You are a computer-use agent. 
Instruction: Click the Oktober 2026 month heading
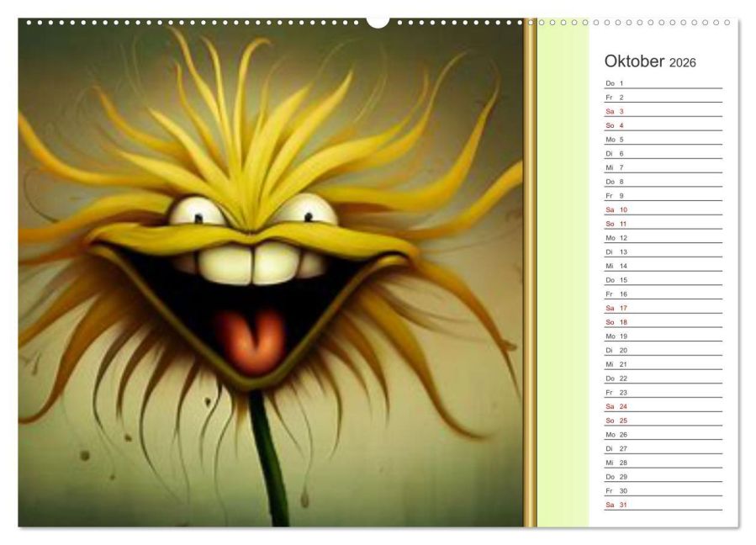point(650,62)
